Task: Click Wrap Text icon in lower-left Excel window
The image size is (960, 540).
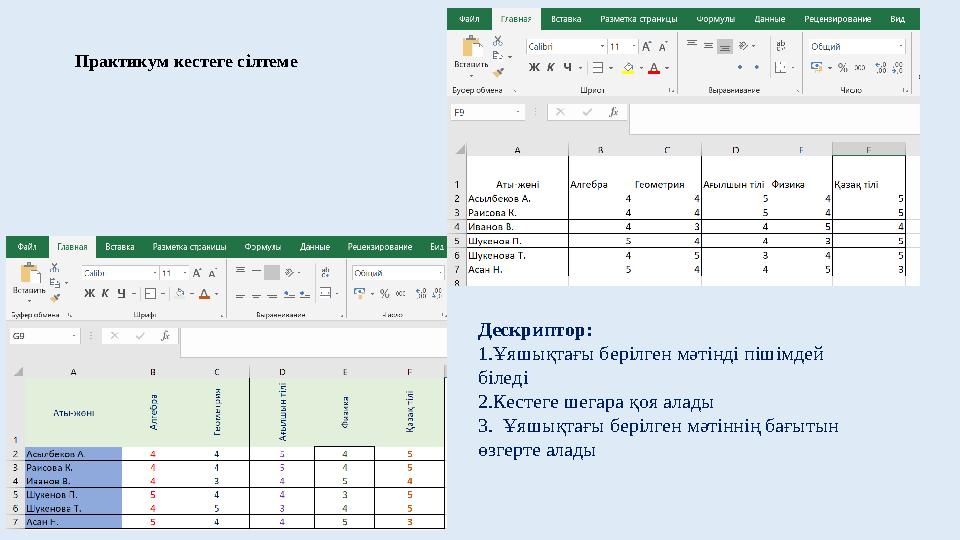Action: 324,272
